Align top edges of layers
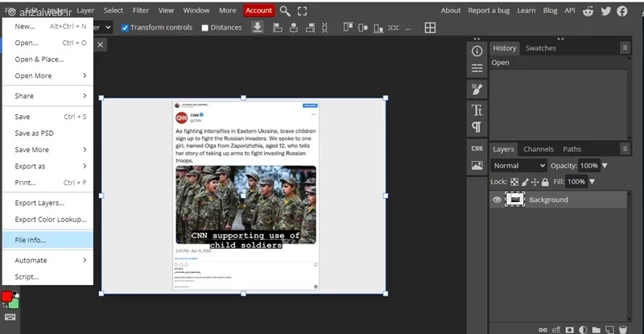Screen dimensions: 644x334 pos(348,27)
